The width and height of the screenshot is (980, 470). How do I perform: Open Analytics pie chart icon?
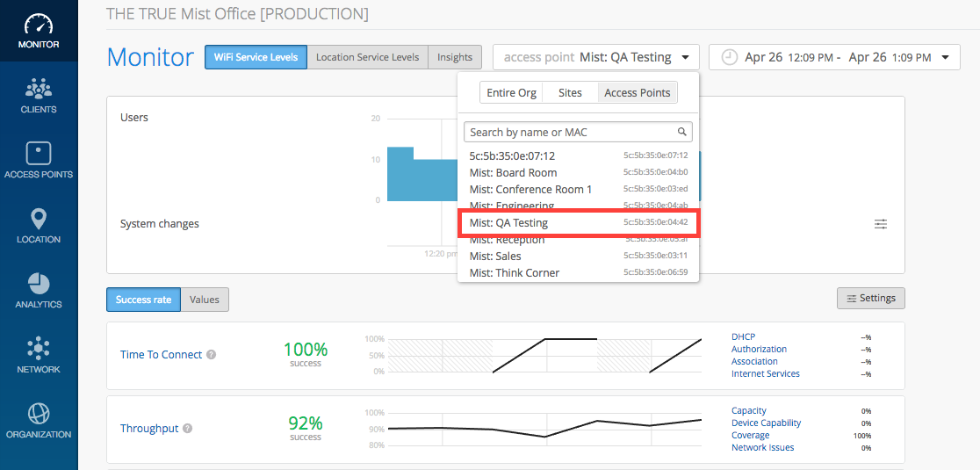pos(39,291)
